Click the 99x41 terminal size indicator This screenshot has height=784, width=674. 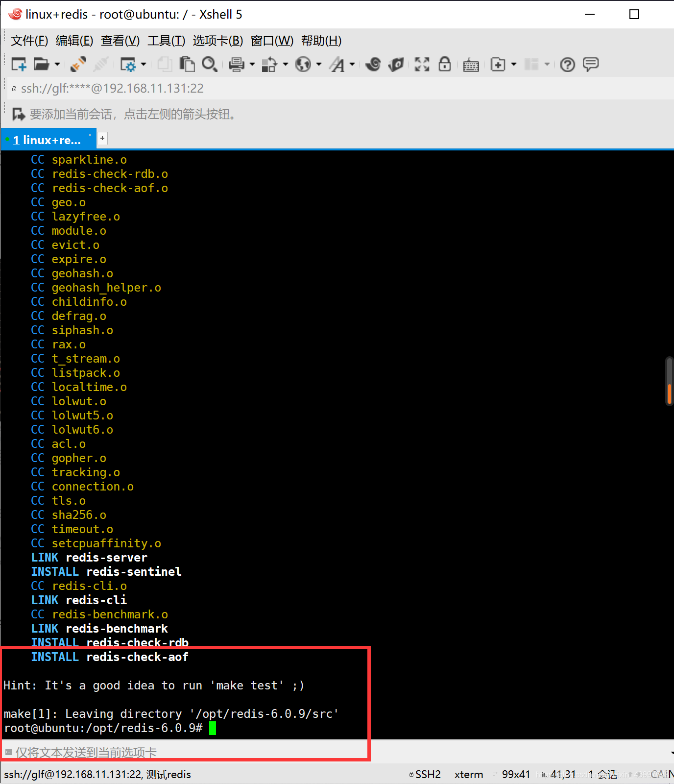[x=512, y=774]
